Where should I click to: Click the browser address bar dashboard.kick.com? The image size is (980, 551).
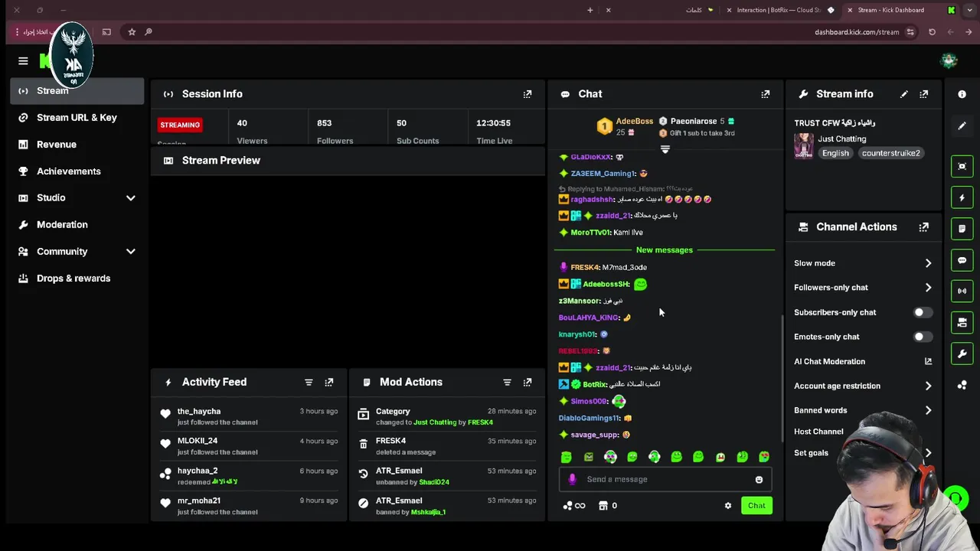coord(857,32)
